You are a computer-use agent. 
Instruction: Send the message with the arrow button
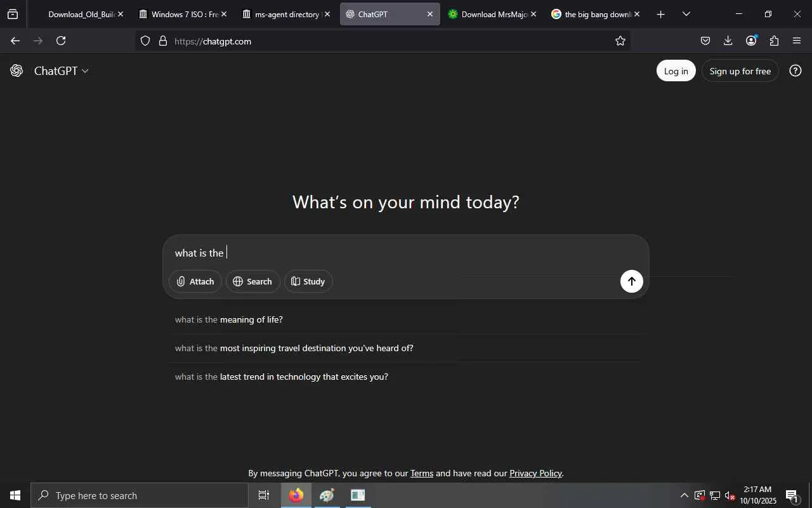632,281
